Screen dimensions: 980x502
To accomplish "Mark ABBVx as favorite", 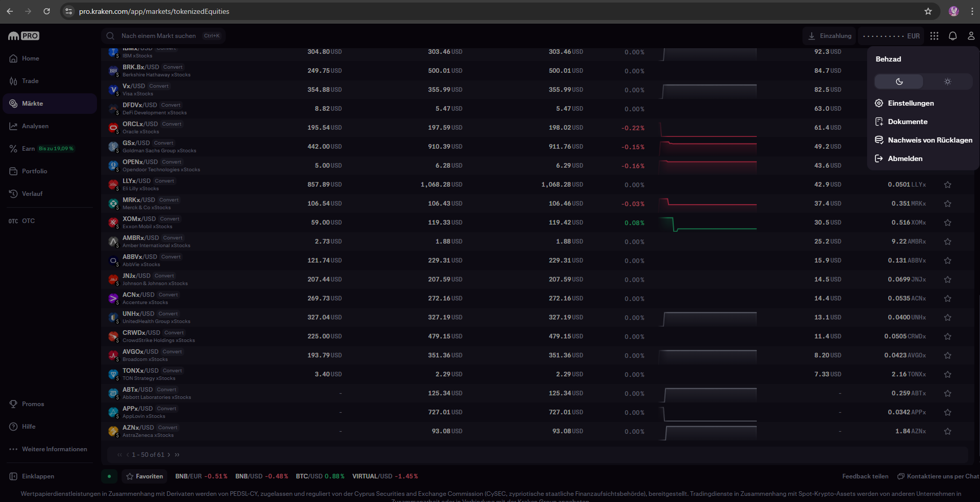I will point(948,260).
